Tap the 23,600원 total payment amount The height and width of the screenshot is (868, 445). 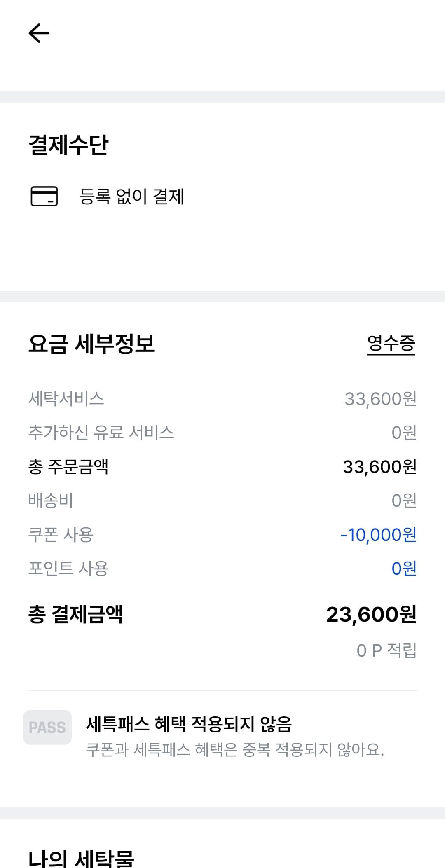pyautogui.click(x=371, y=614)
